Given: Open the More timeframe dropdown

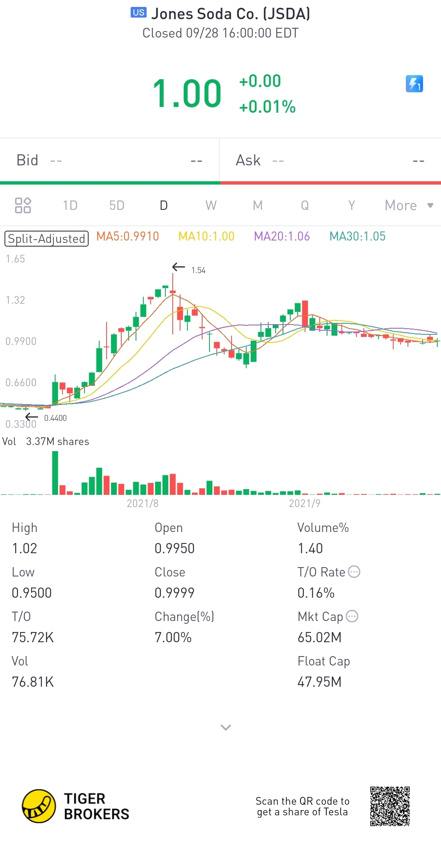Looking at the screenshot, I should [x=409, y=205].
